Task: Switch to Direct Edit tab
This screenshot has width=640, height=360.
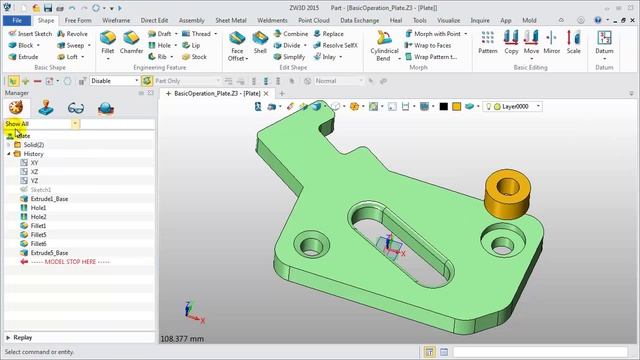Action: [x=154, y=20]
